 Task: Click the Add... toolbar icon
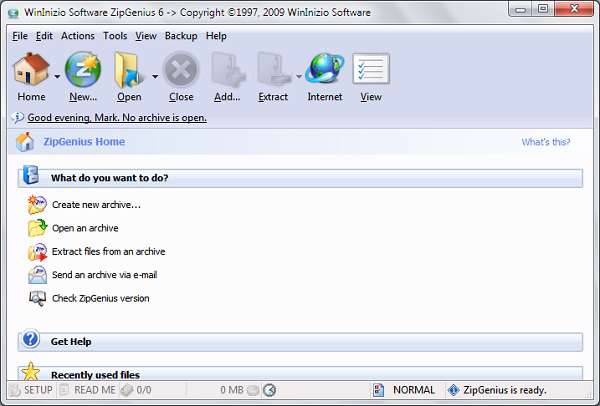tap(227, 69)
